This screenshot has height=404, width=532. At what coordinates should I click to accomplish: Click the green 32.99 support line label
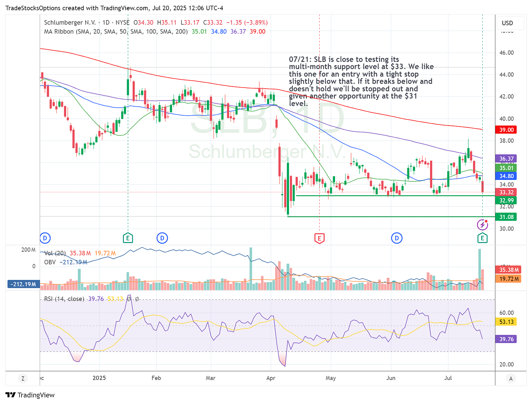506,200
